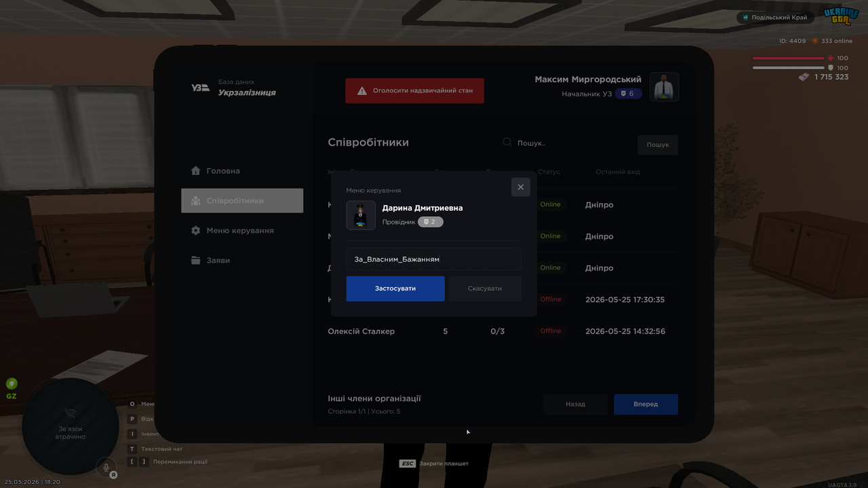Click the 0/3 value in Олексій Сталкер row

[498, 331]
